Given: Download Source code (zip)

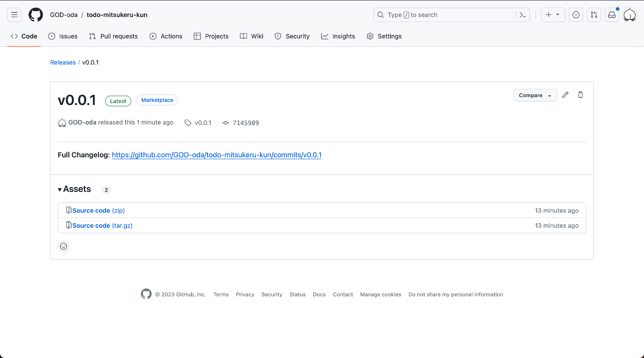Looking at the screenshot, I should click(x=98, y=210).
